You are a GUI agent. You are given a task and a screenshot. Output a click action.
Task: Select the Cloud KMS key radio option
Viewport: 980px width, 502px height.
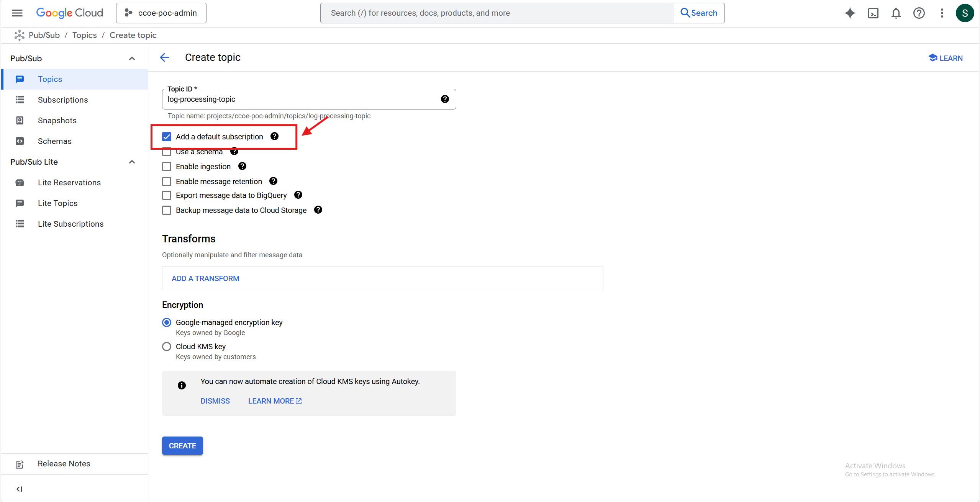point(167,347)
